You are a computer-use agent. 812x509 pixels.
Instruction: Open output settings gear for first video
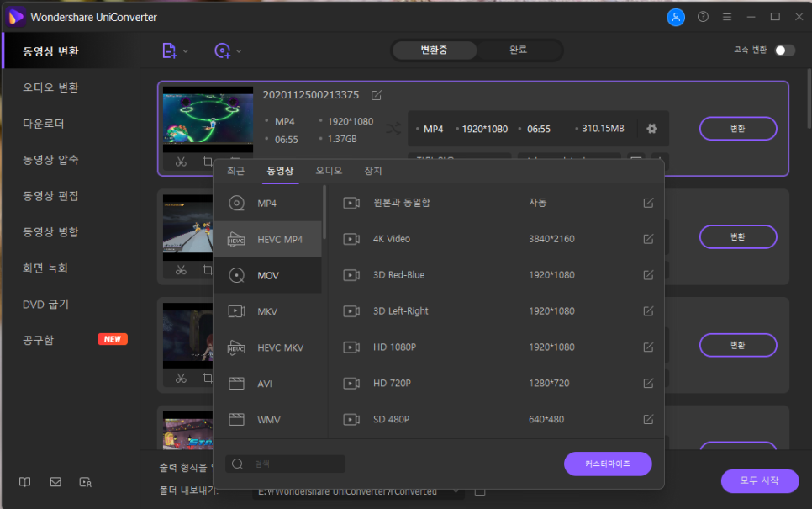tap(652, 129)
